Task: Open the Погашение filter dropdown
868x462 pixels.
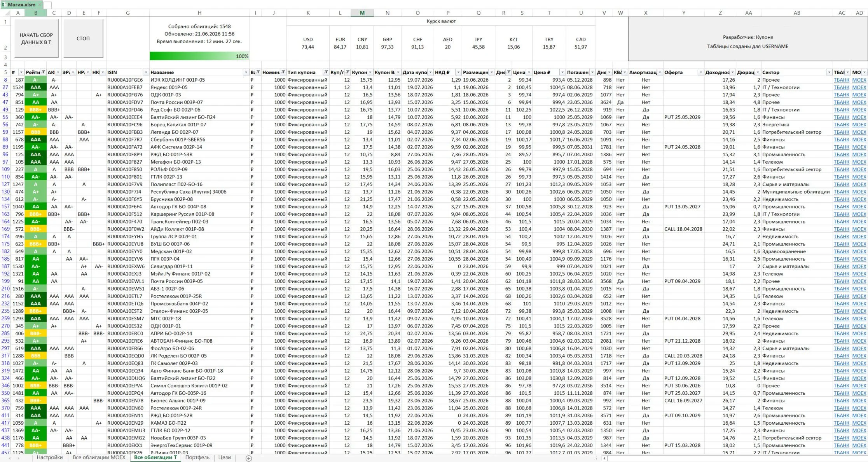Action: [x=592, y=72]
